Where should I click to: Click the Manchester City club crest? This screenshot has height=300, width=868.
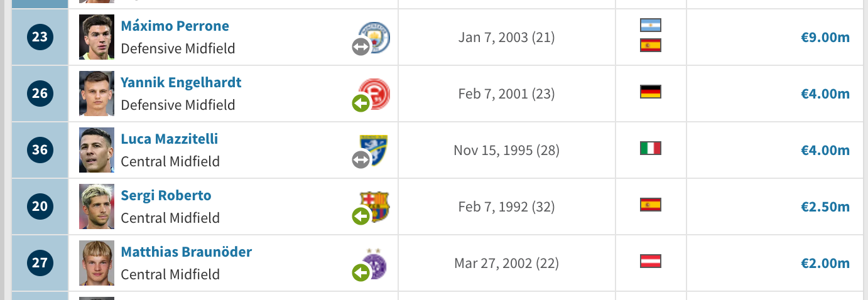(374, 37)
